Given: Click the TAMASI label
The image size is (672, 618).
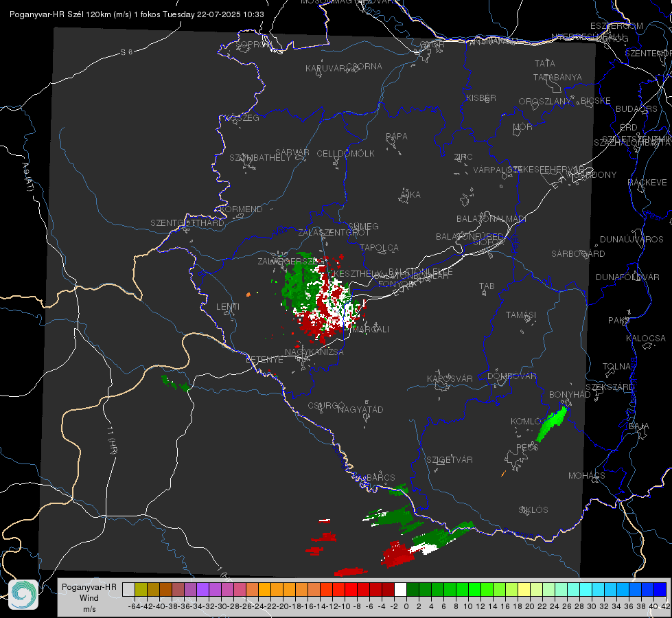Looking at the screenshot, I should pos(521,314).
